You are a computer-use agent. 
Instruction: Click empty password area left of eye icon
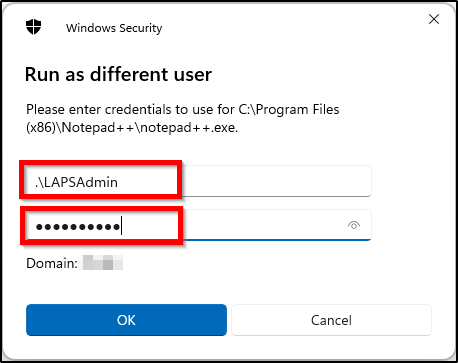click(263, 225)
